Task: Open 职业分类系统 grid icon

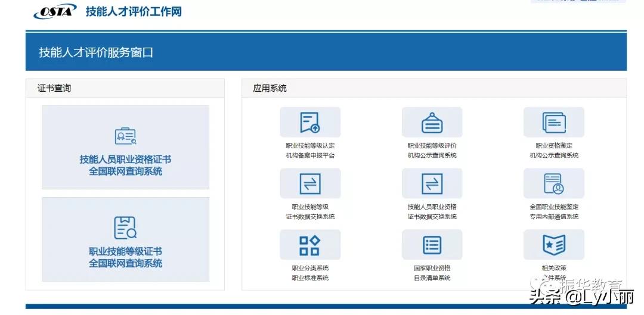Action: coord(310,245)
